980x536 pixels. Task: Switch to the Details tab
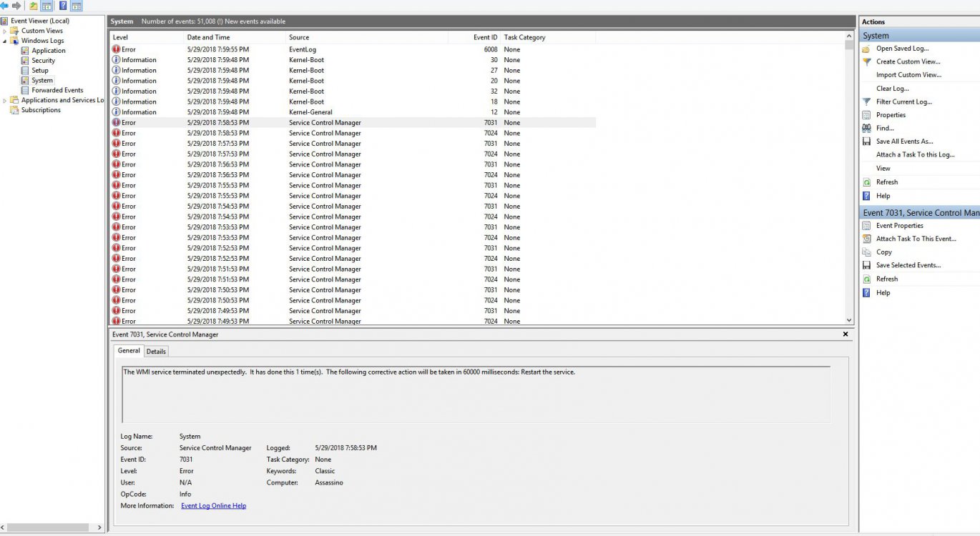click(156, 351)
